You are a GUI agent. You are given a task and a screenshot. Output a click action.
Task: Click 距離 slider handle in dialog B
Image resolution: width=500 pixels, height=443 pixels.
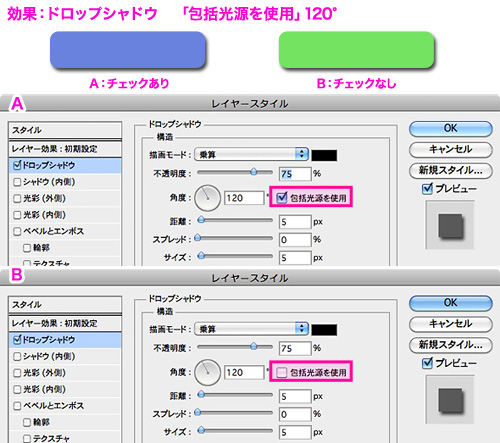tap(201, 394)
